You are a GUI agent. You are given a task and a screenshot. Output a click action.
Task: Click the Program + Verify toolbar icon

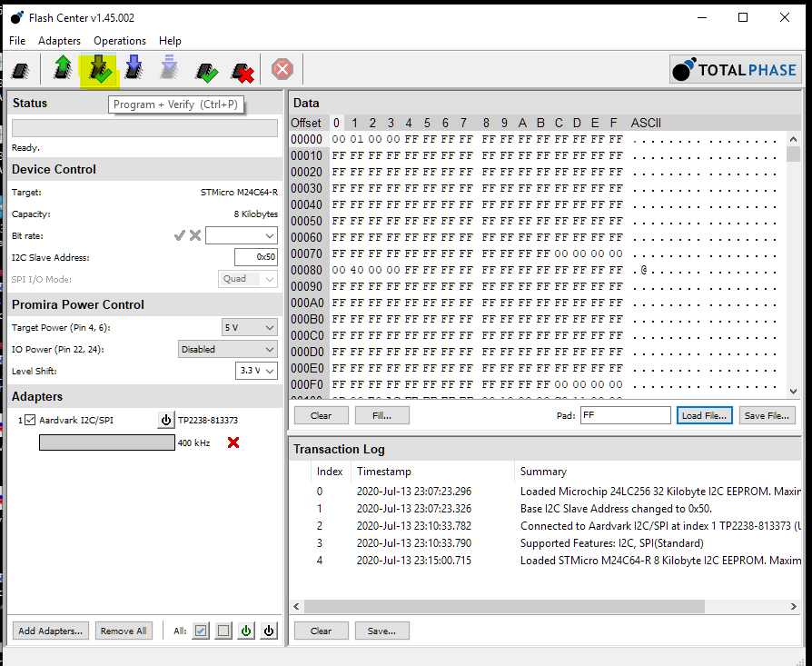point(98,69)
